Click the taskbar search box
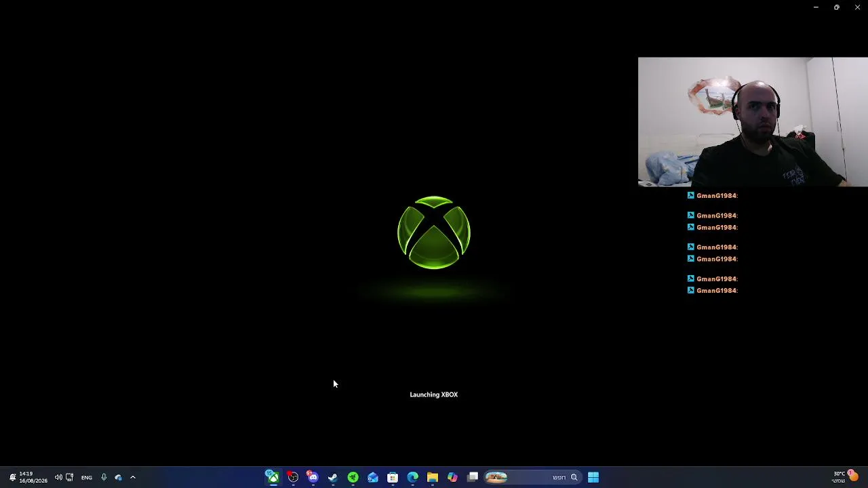The image size is (868, 488). (532, 477)
